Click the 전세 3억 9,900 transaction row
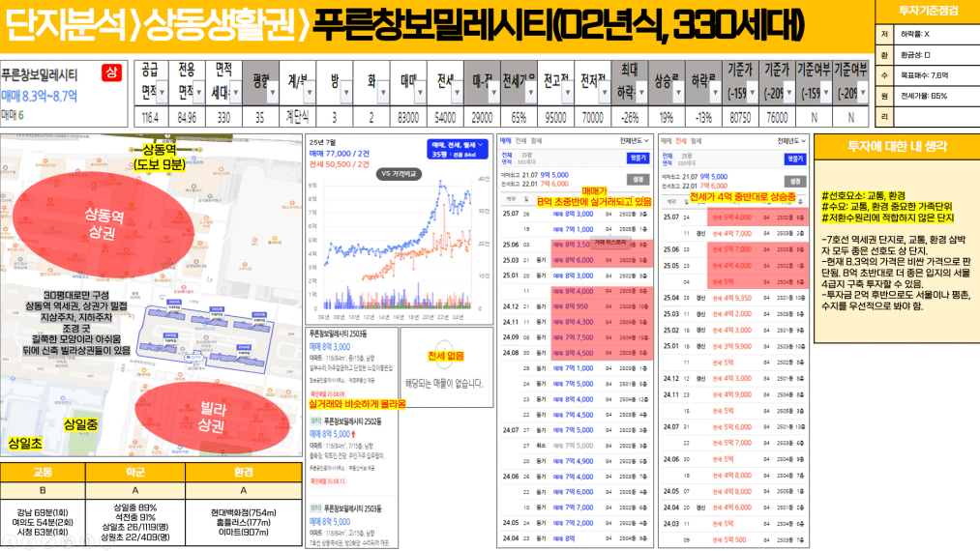The image size is (980, 551). [735, 346]
